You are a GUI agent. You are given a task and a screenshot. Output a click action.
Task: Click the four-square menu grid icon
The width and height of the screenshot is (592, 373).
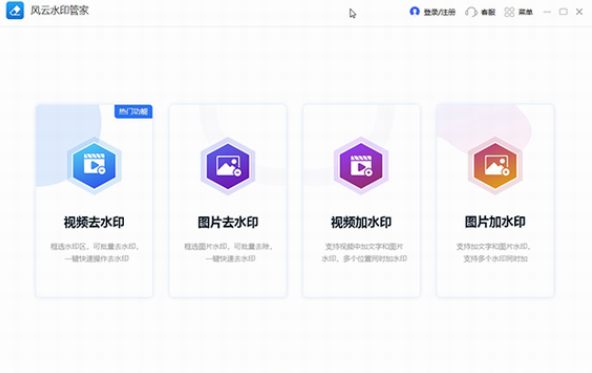tap(509, 12)
